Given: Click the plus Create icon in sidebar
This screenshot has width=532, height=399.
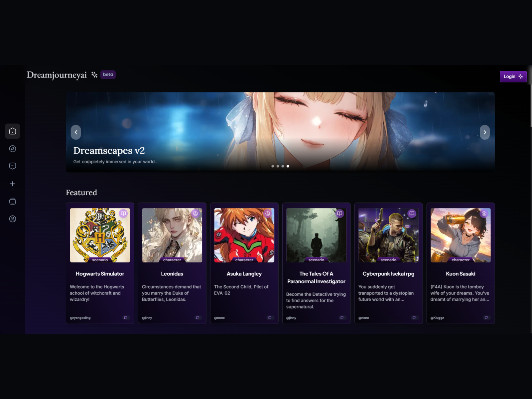Looking at the screenshot, I should point(13,184).
